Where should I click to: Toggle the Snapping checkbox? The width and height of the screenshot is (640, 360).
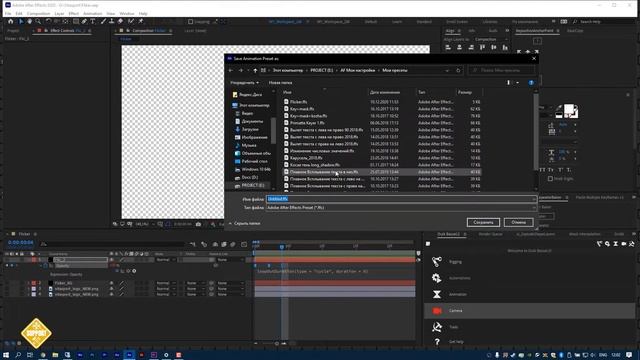pyautogui.click(x=191, y=22)
